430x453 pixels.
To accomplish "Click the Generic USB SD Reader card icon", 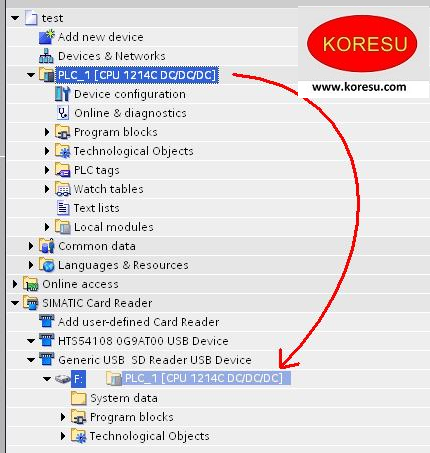I will pos(46,360).
